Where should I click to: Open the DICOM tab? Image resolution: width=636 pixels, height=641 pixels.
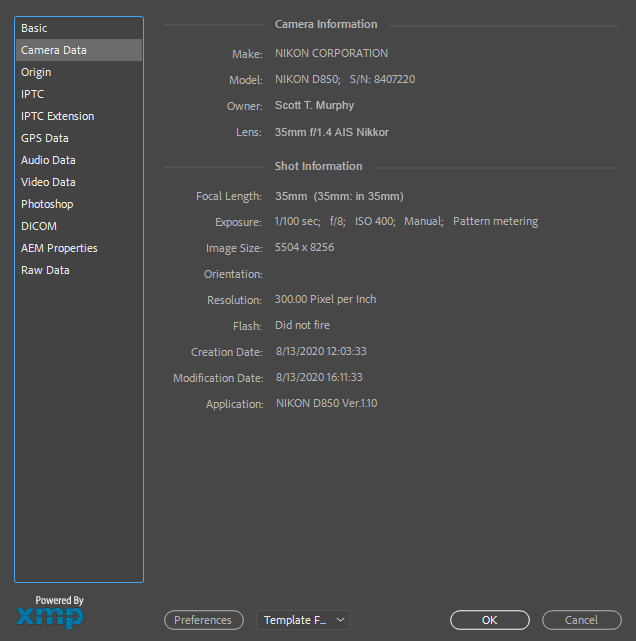pos(39,226)
